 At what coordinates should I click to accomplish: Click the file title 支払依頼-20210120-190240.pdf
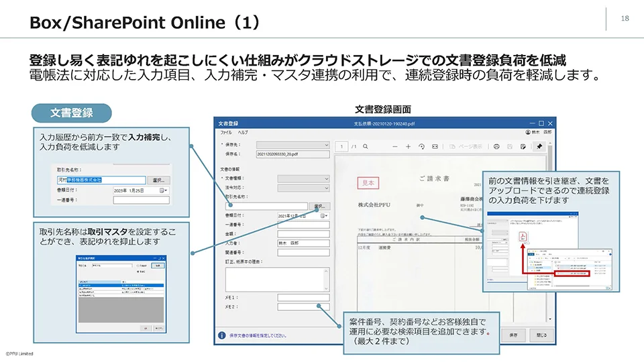pos(384,123)
